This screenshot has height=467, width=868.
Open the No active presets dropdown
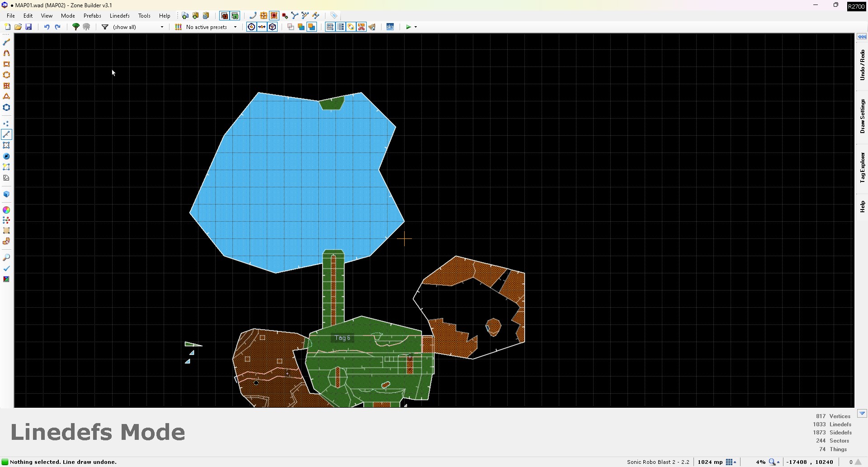pyautogui.click(x=211, y=27)
